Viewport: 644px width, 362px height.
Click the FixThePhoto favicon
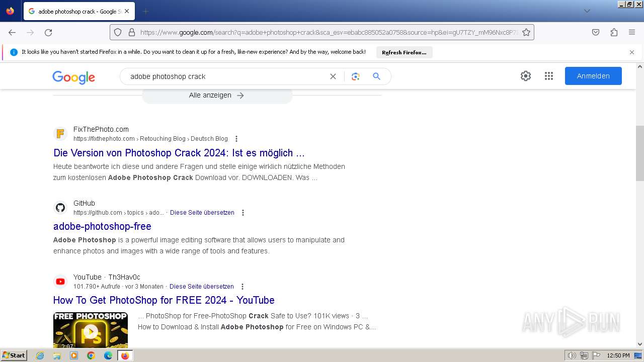(x=60, y=134)
